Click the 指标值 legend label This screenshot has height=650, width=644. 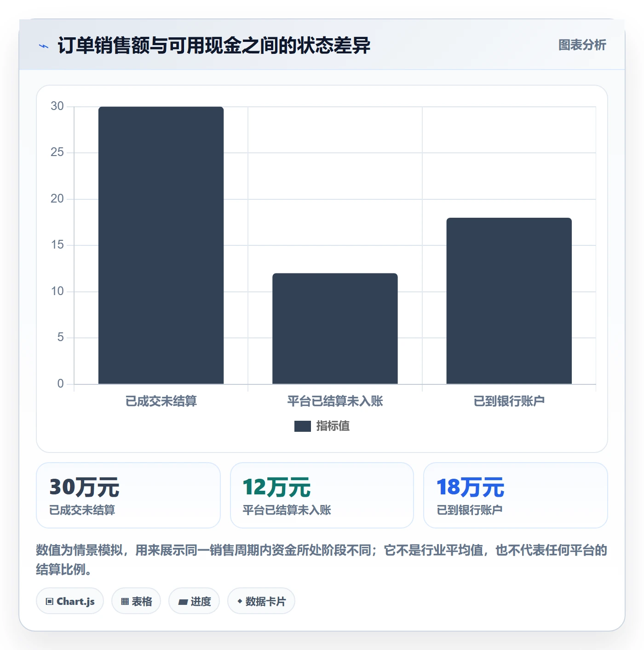[333, 426]
